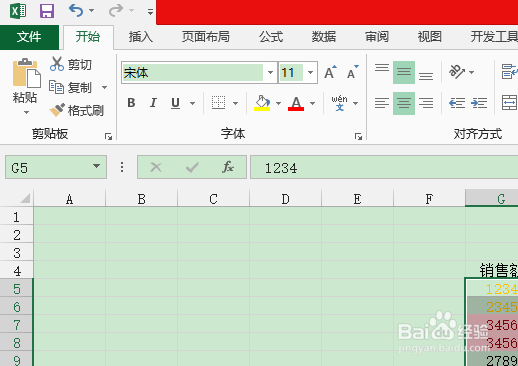Click the 宋体 font name box
This screenshot has width=518, height=366.
[193, 73]
